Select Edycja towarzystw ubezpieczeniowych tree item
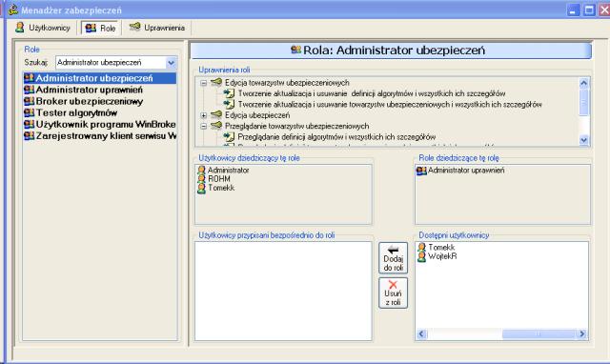610x364 pixels. coord(287,83)
